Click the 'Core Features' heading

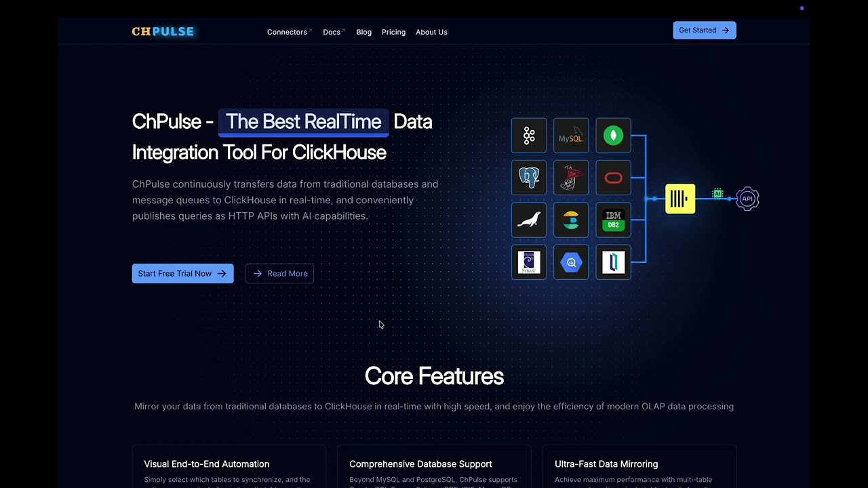pos(434,376)
